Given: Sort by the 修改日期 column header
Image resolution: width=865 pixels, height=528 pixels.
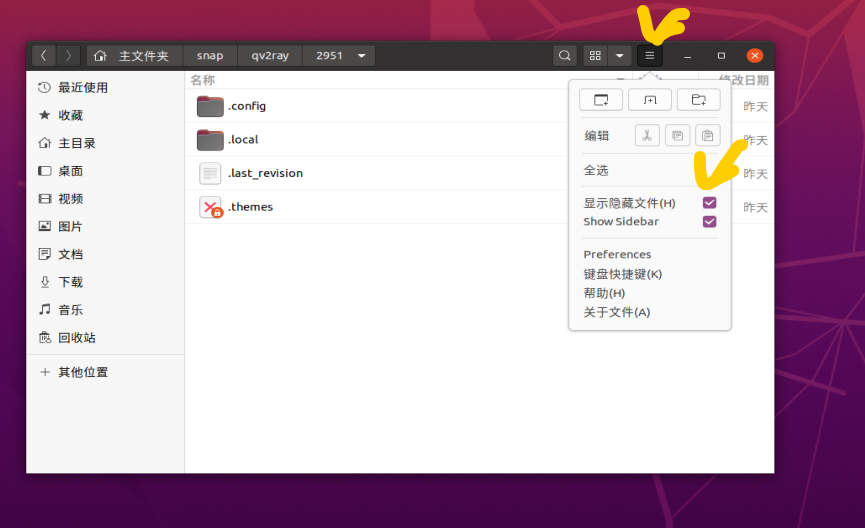Looking at the screenshot, I should coord(744,80).
